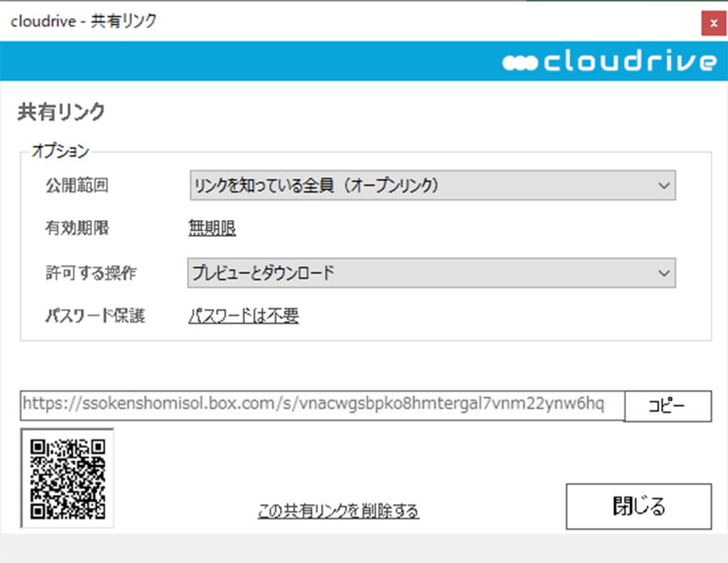Screen dimensions: 728x563
Task: Open the プレビューとダウンロード permission dropdown
Action: (431, 273)
